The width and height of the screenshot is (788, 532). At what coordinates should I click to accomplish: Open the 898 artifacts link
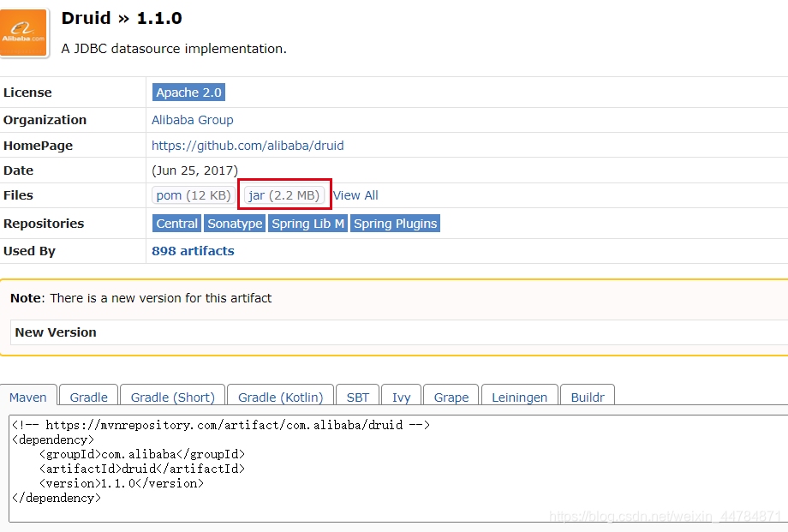[x=193, y=251]
